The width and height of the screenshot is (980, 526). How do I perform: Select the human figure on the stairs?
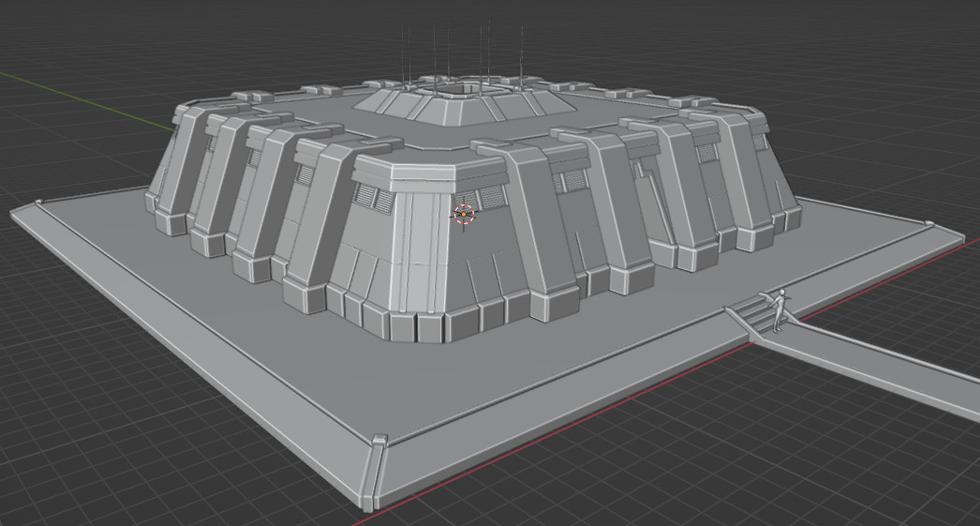click(779, 310)
